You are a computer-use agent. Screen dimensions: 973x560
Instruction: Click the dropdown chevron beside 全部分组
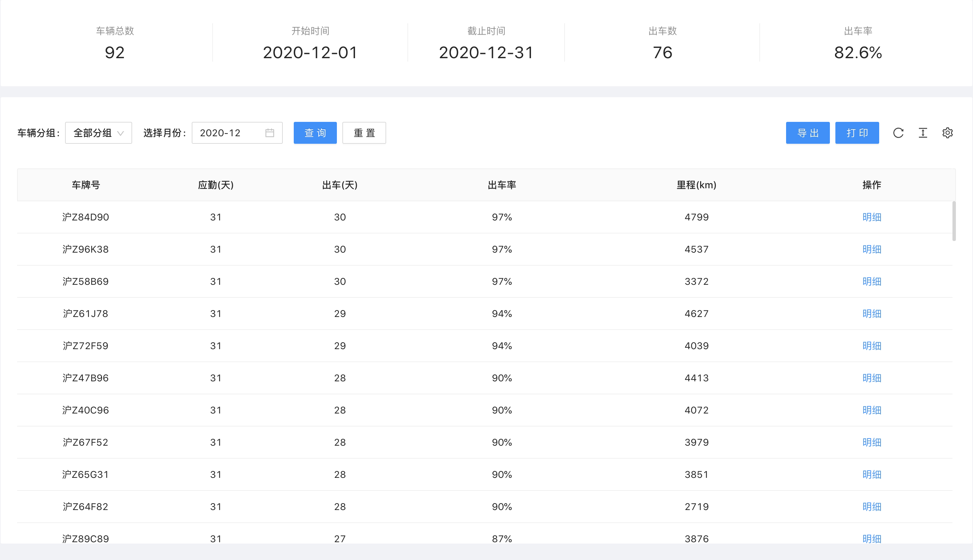point(121,133)
